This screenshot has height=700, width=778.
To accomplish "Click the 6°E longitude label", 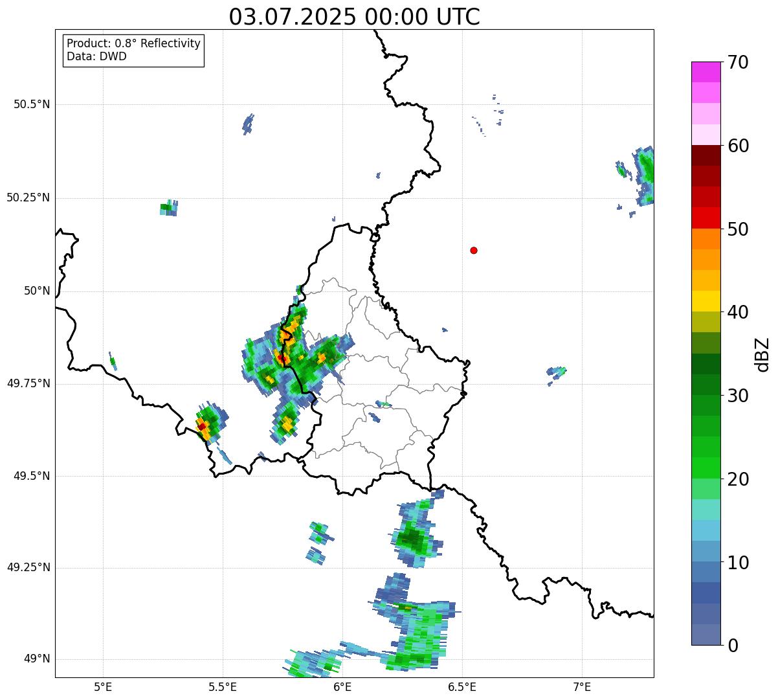I will [x=342, y=686].
